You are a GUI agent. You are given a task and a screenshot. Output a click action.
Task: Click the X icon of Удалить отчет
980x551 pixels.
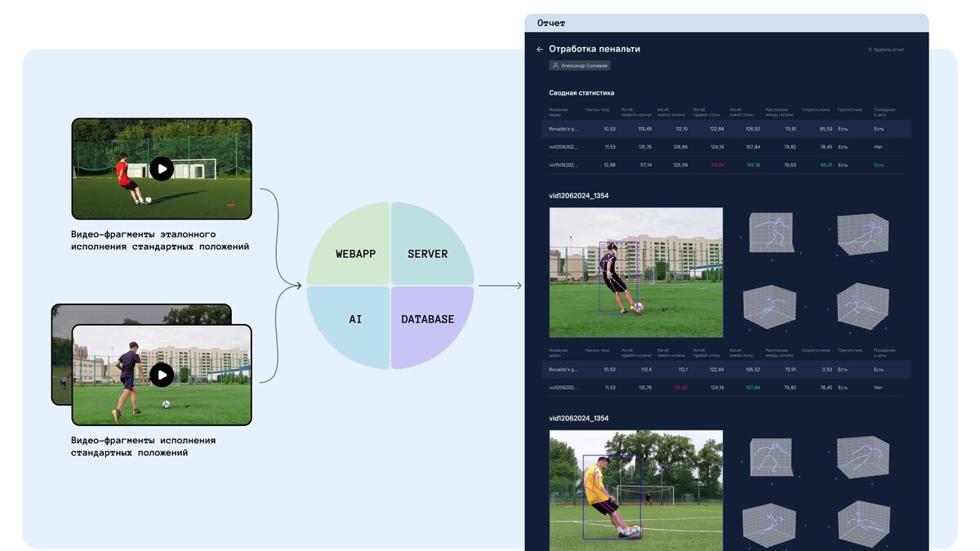click(870, 50)
